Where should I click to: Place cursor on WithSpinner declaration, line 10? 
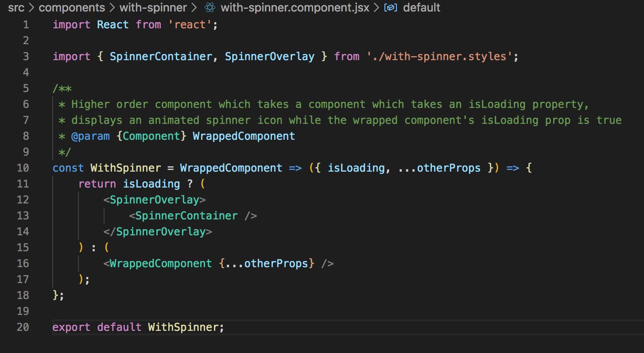[x=125, y=168]
